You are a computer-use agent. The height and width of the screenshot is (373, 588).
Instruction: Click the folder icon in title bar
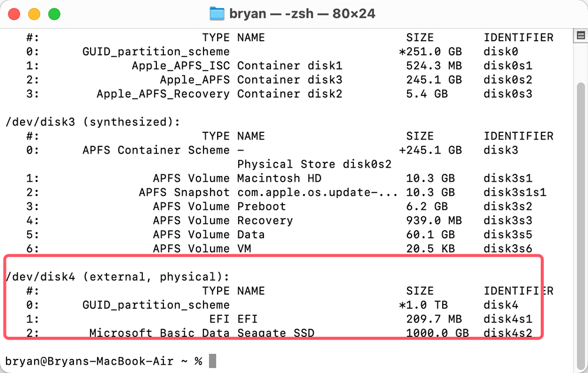(218, 14)
